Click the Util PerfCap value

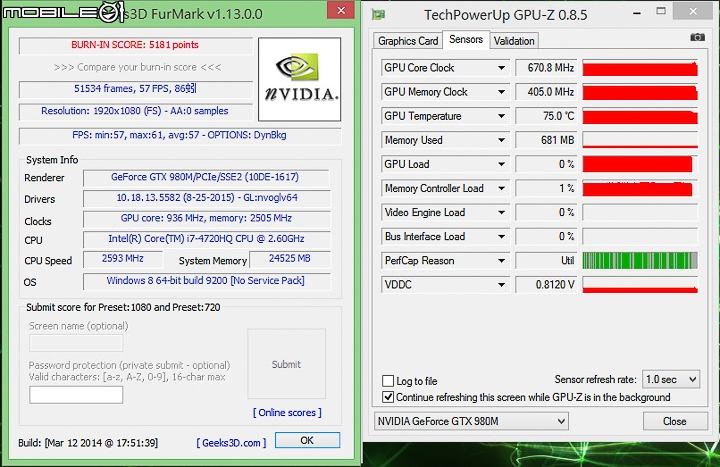coord(546,261)
